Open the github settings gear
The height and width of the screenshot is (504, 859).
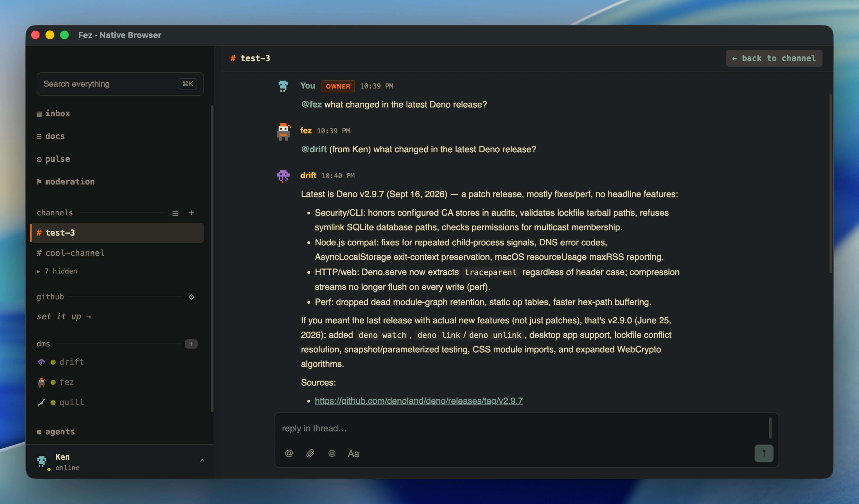(191, 297)
